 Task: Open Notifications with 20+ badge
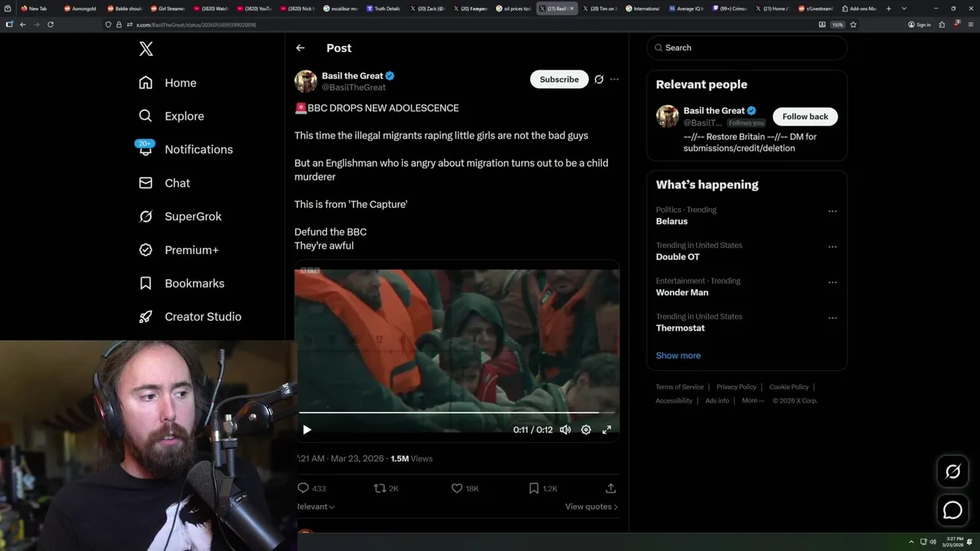185,149
